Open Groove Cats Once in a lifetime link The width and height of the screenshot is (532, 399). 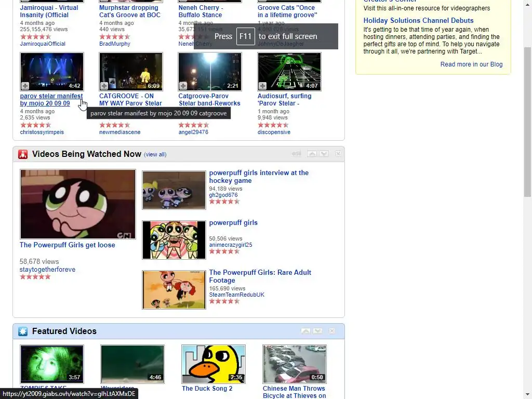click(x=287, y=11)
